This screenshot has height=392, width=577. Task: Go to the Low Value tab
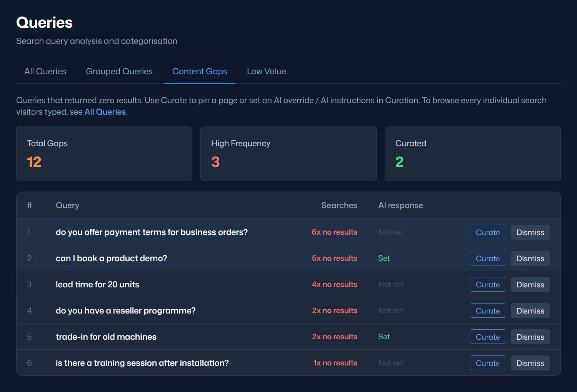pyautogui.click(x=267, y=72)
